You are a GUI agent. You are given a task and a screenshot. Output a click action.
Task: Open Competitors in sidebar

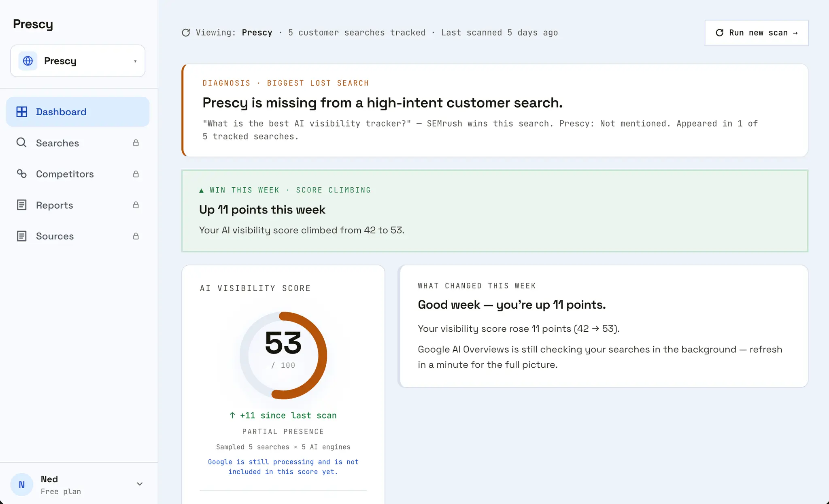78,174
